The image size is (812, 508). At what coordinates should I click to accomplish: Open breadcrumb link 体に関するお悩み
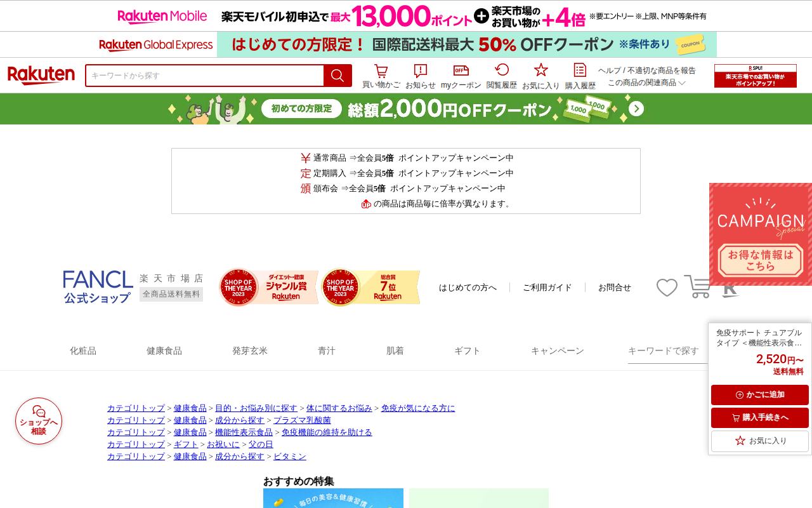pos(339,408)
